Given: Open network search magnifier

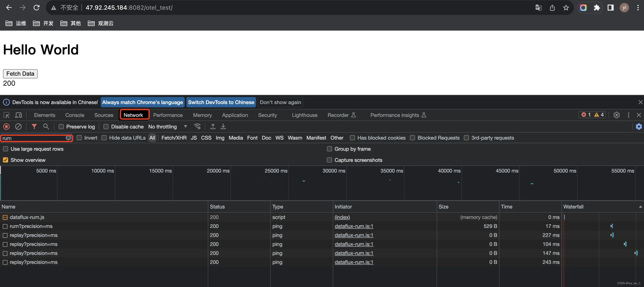Looking at the screenshot, I should 46,127.
